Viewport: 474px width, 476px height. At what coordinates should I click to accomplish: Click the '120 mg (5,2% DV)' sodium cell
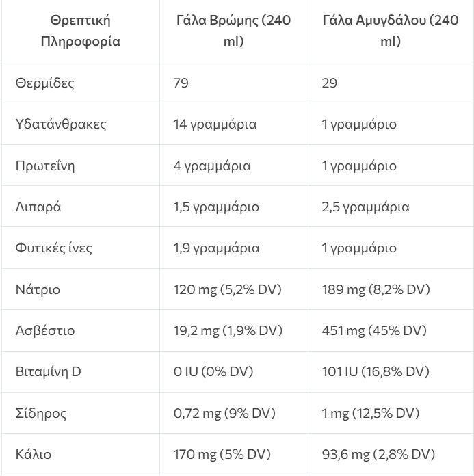tap(228, 289)
